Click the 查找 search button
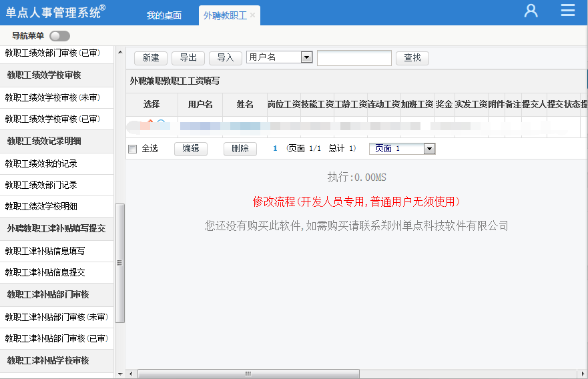Image resolution: width=588 pixels, height=379 pixels. click(x=412, y=58)
